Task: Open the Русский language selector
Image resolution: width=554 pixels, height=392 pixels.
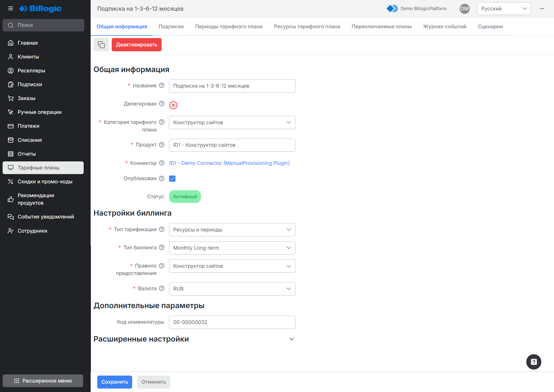Action: 504,9
